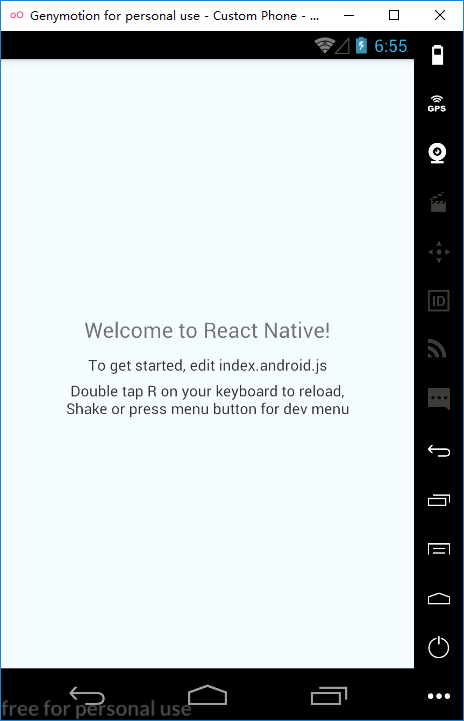This screenshot has width=464, height=721.
Task: Maximize the Genymotion window
Action: (394, 15)
